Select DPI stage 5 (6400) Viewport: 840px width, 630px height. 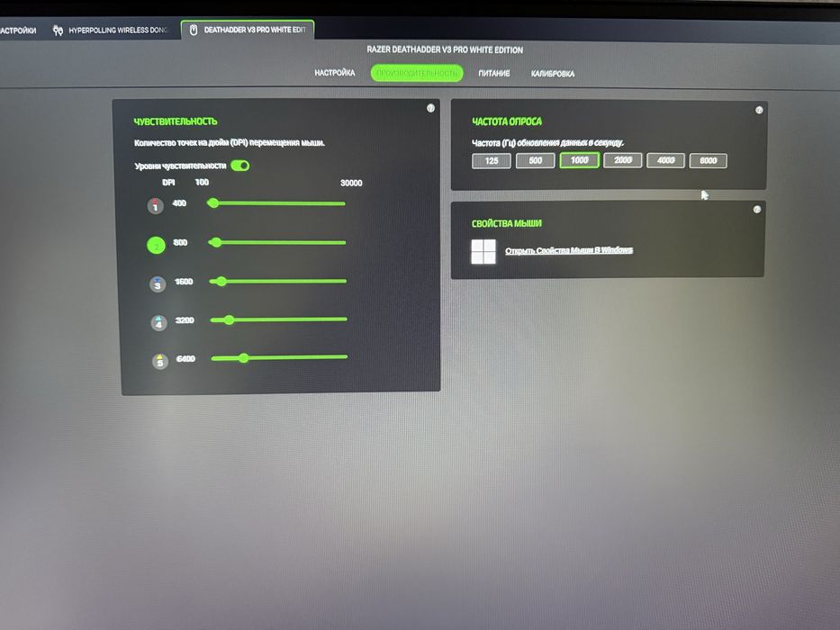159,362
